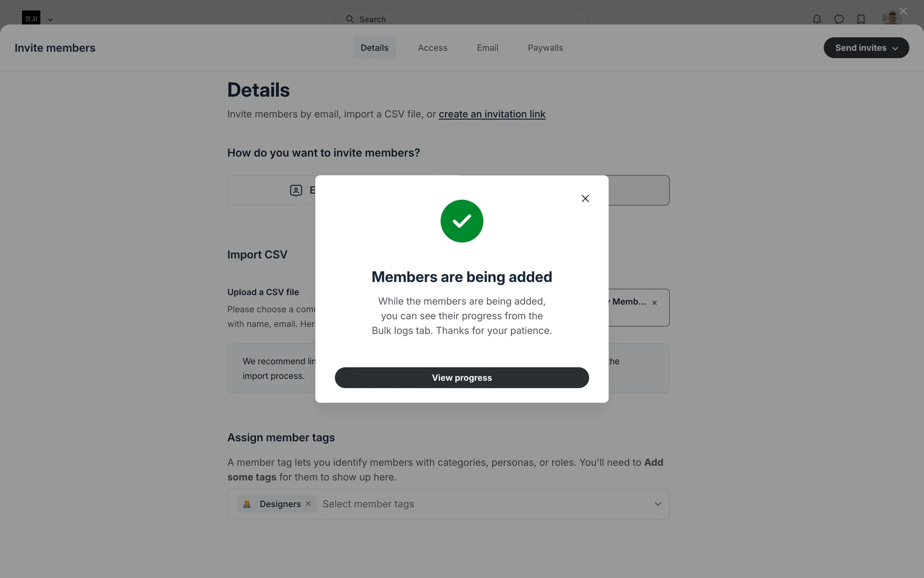
Task: Click the View progress button
Action: (x=462, y=378)
